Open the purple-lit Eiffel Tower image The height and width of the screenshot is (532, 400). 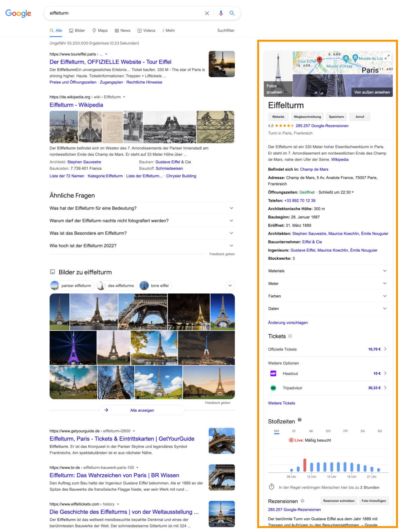[x=73, y=348]
